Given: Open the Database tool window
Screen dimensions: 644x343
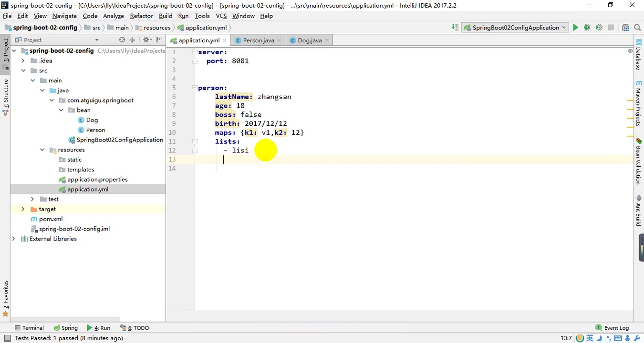Looking at the screenshot, I should (638, 55).
